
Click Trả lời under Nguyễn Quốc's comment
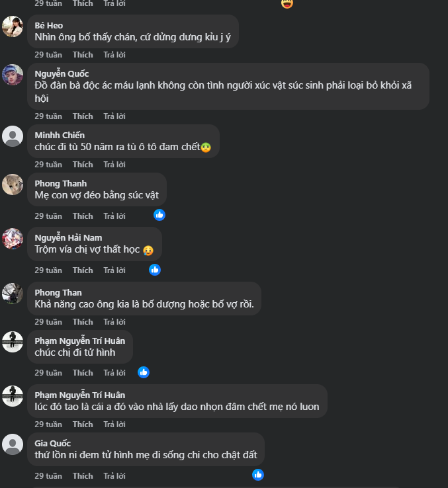pos(114,116)
